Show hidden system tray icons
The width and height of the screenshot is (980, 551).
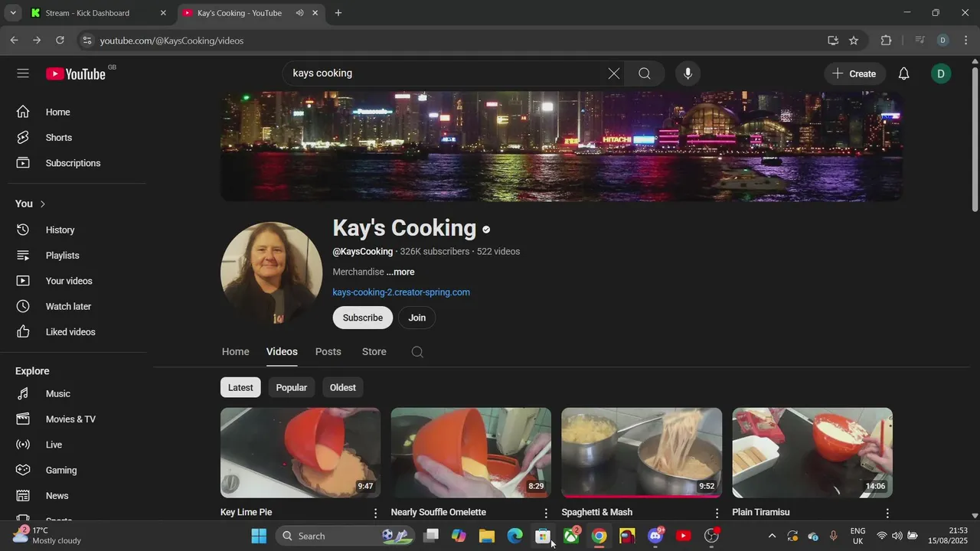pyautogui.click(x=772, y=536)
